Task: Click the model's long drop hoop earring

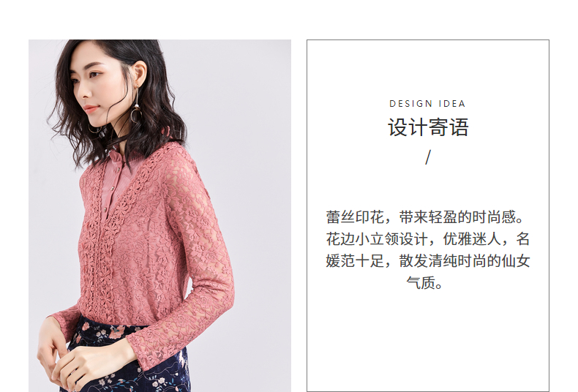Action: 136,105
